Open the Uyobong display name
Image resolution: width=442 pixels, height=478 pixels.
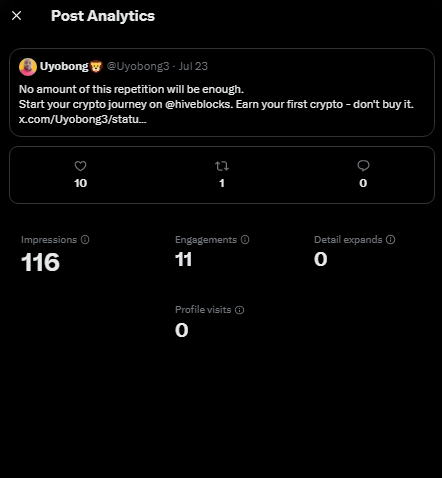tap(64, 66)
